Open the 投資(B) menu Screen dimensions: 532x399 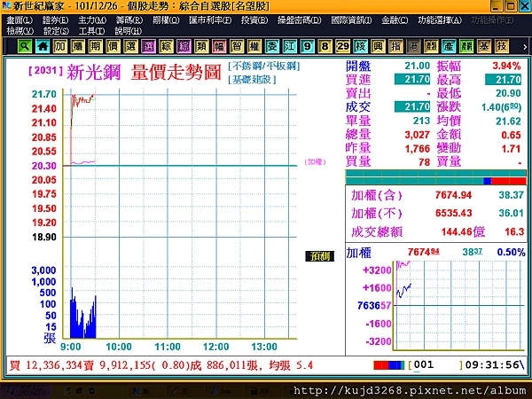(x=254, y=20)
